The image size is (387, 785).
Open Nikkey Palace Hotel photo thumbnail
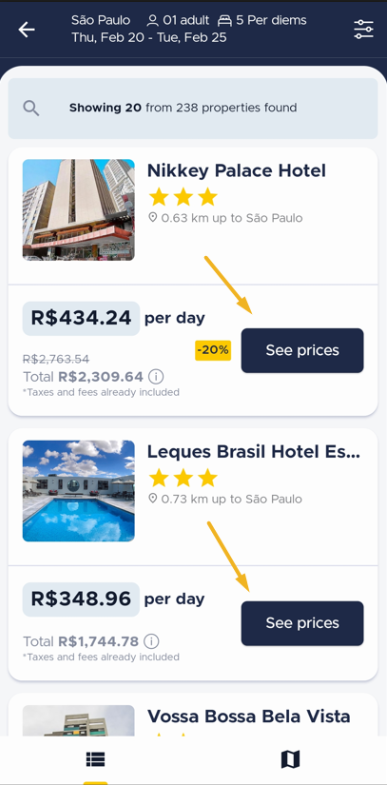pos(79,210)
